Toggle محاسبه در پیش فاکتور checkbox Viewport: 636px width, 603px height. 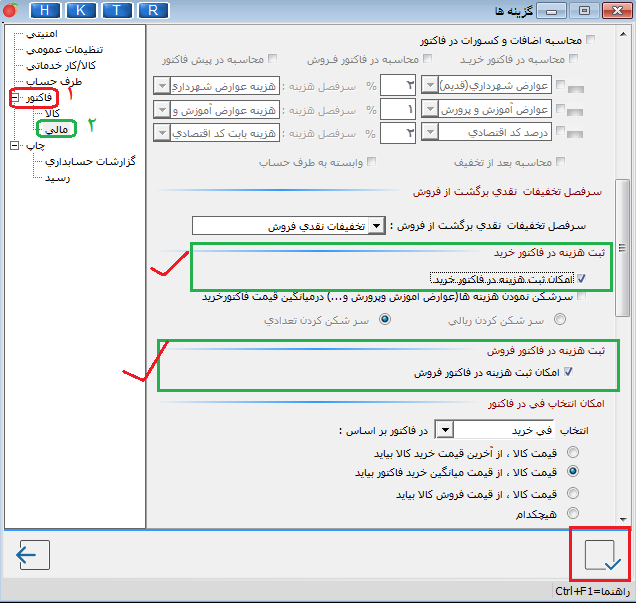pos(273,59)
